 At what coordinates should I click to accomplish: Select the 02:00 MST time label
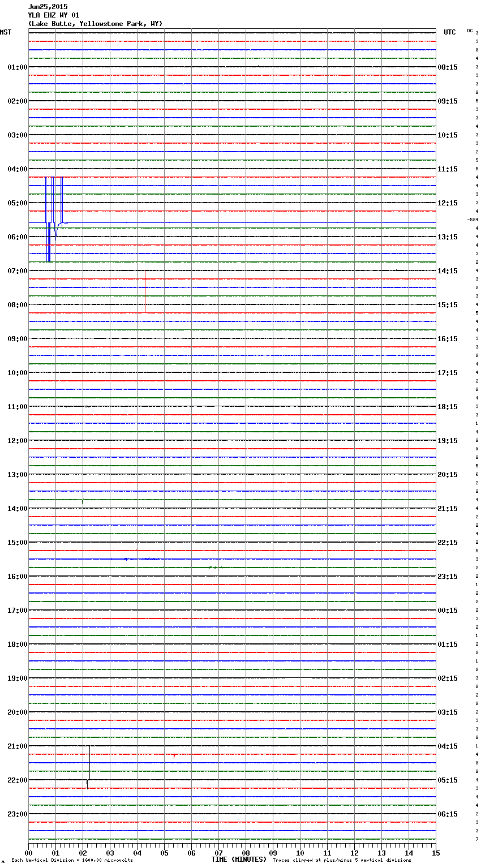(17, 101)
